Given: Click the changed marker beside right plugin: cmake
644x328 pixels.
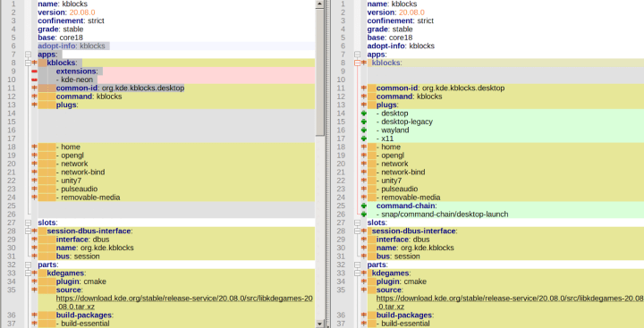Looking at the screenshot, I should pos(363,282).
